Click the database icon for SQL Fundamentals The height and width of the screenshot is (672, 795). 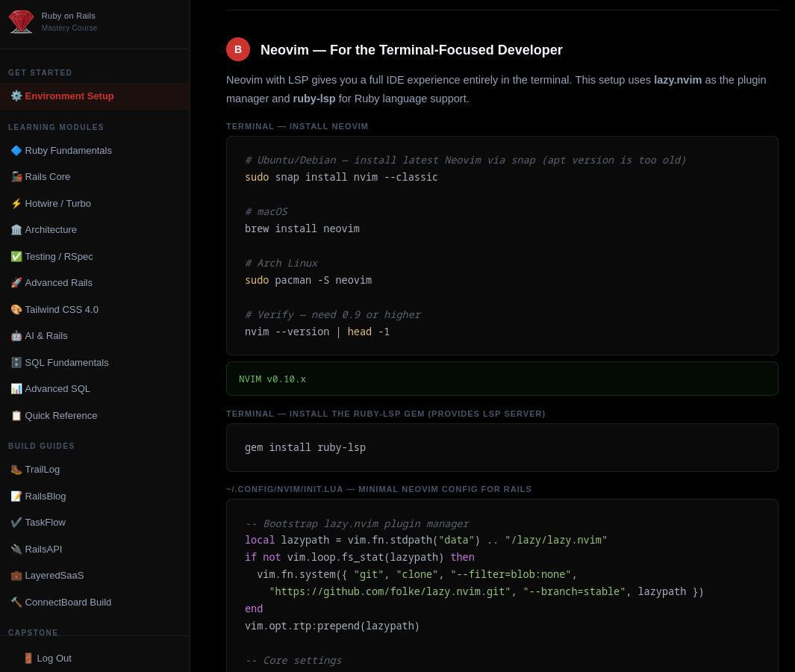[x=16, y=363]
